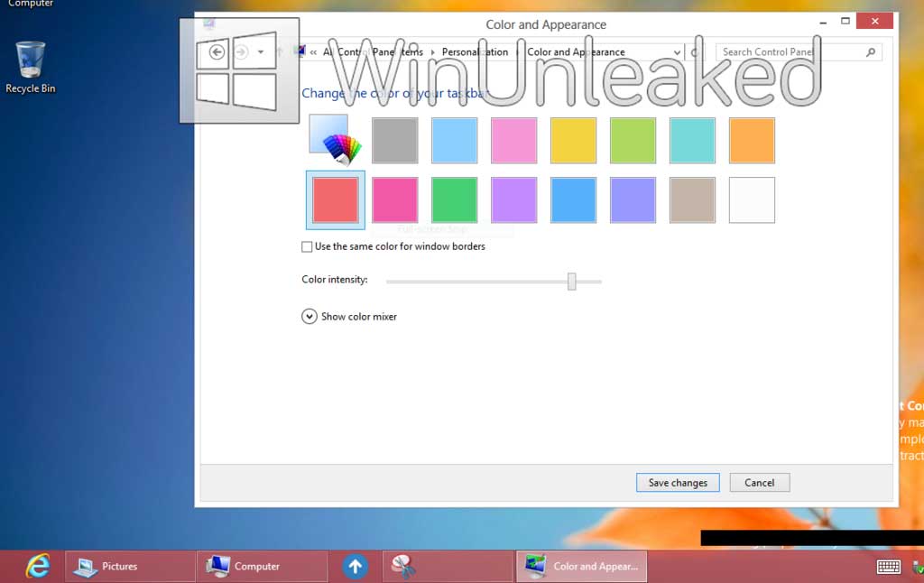Switch to Pictures window in taskbar
924x583 pixels.
130,567
